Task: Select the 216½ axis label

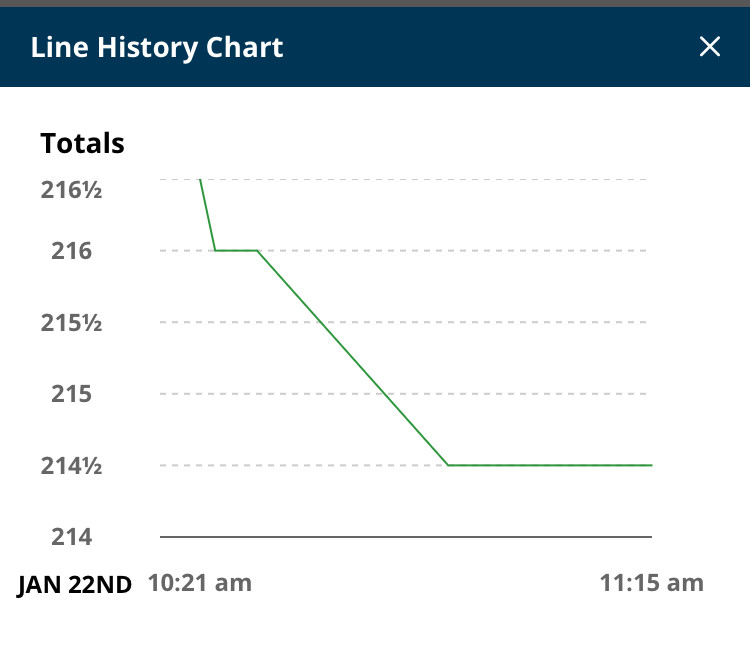Action: tap(71, 190)
